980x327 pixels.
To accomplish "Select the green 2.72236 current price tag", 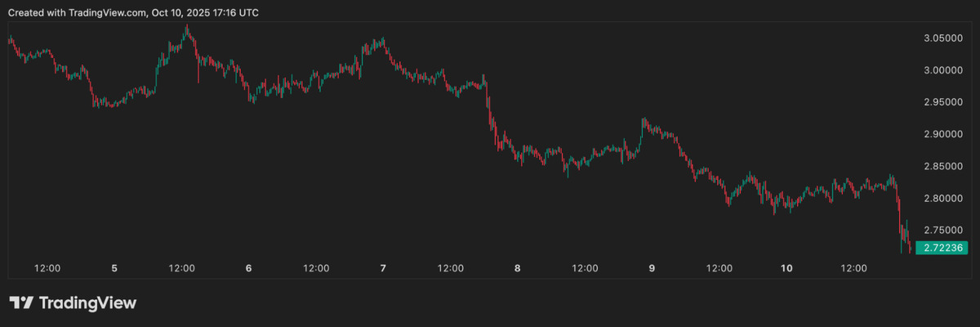I will 942,248.
